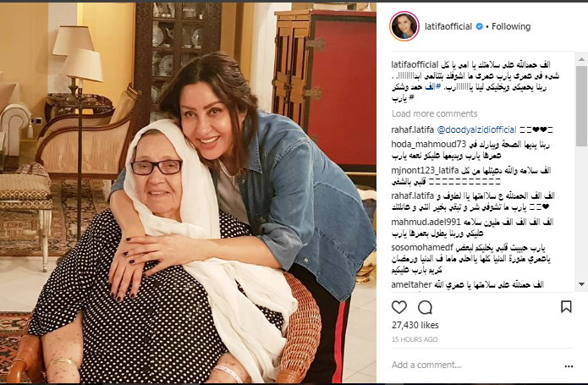Click the verified badge next to latifaofficial
The height and width of the screenshot is (385, 588).
click(x=479, y=26)
